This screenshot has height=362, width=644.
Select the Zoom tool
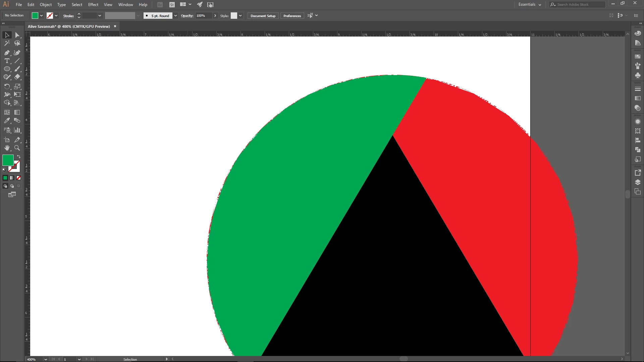tap(17, 148)
